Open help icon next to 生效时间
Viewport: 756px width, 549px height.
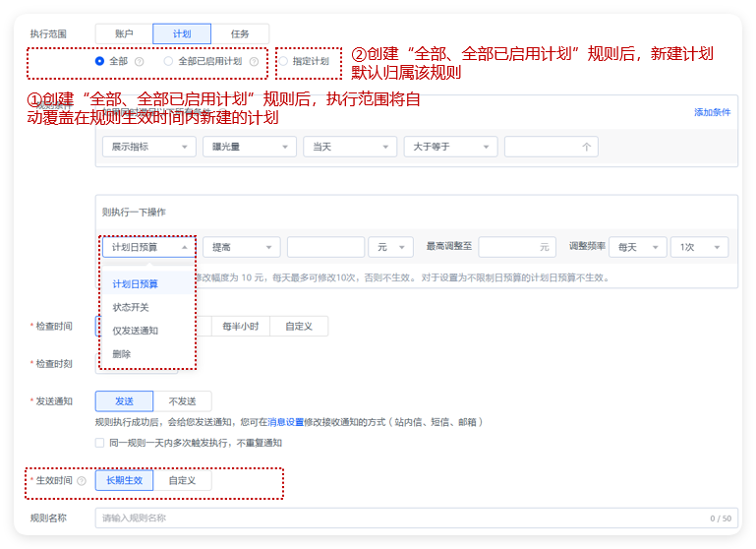82,481
